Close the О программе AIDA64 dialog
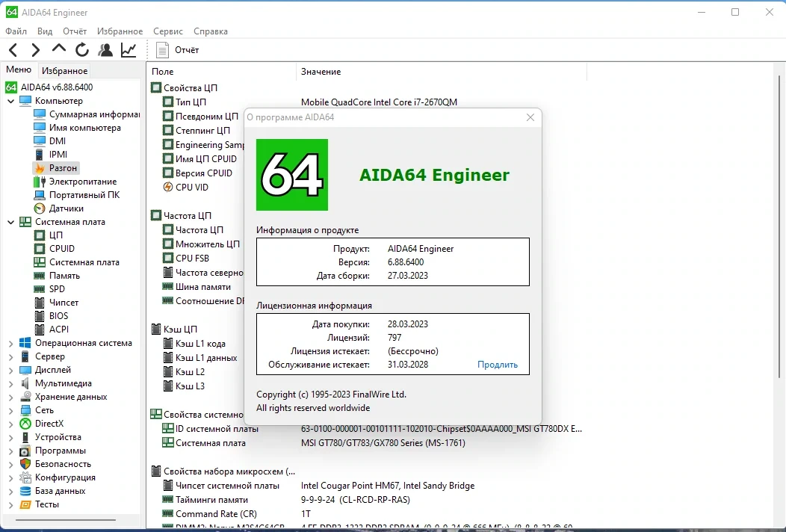 (x=530, y=117)
